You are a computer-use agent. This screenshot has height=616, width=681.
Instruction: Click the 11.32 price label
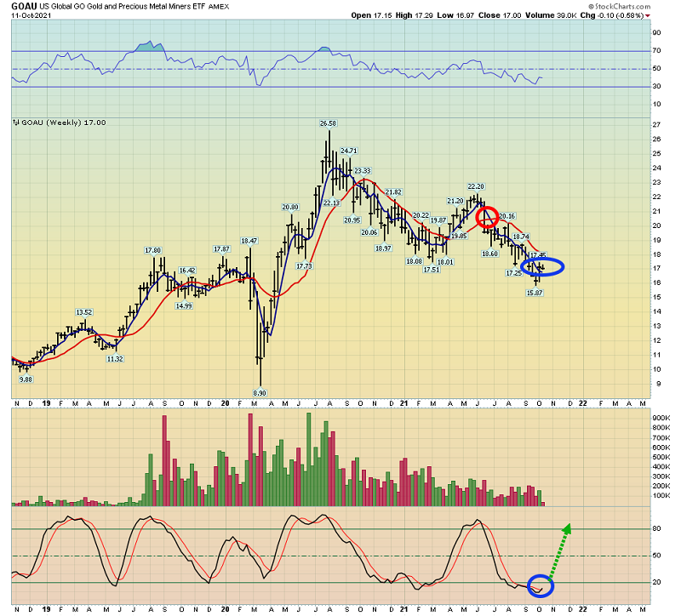click(x=115, y=359)
